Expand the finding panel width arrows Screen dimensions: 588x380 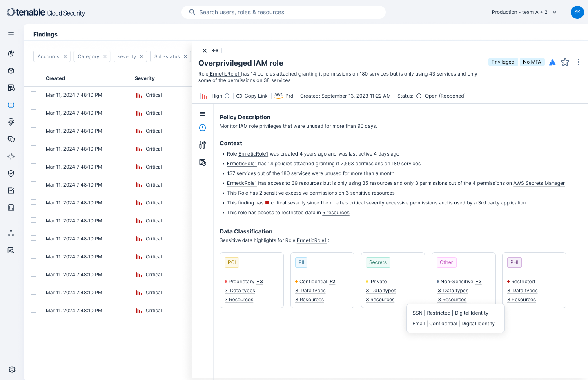pos(215,51)
